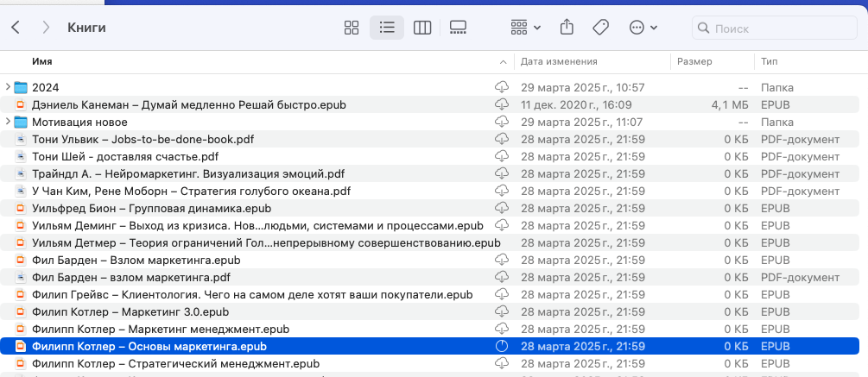Viewport: 868px width, 377px height.
Task: Sort by Имя column header
Action: click(x=42, y=61)
